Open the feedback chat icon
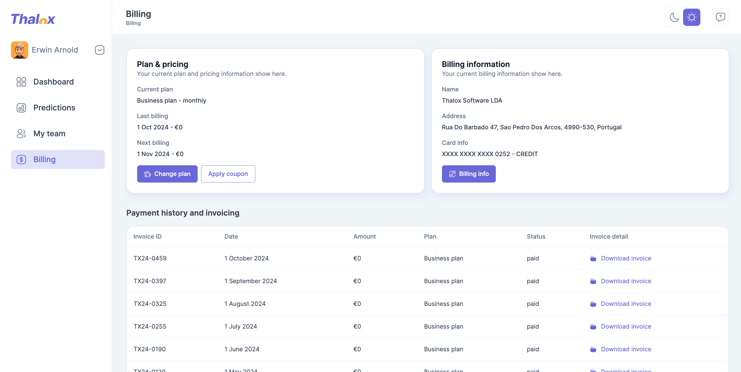 click(720, 17)
